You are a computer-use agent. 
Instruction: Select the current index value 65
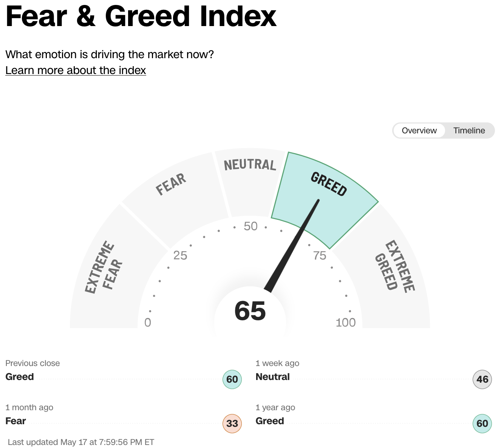[250, 311]
